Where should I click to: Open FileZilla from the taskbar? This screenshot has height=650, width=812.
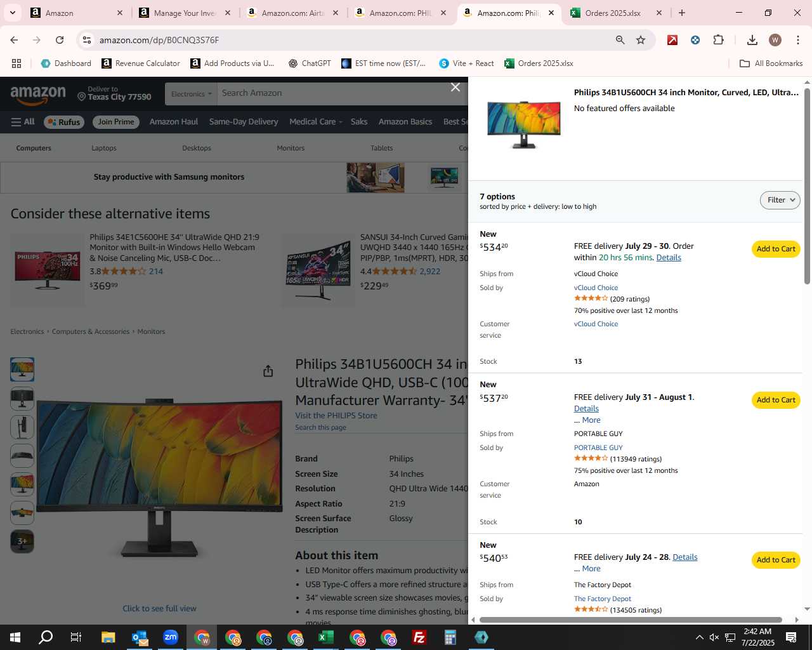419,637
